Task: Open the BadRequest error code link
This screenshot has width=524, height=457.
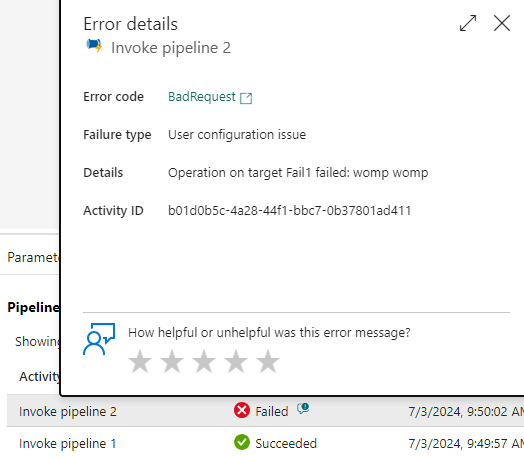Action: pyautogui.click(x=202, y=97)
